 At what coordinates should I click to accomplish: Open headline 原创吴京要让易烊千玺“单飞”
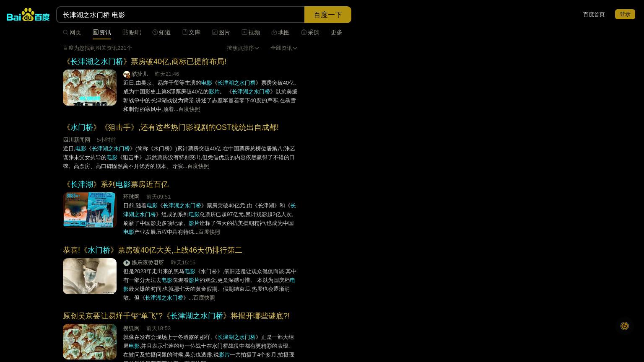coord(176,316)
